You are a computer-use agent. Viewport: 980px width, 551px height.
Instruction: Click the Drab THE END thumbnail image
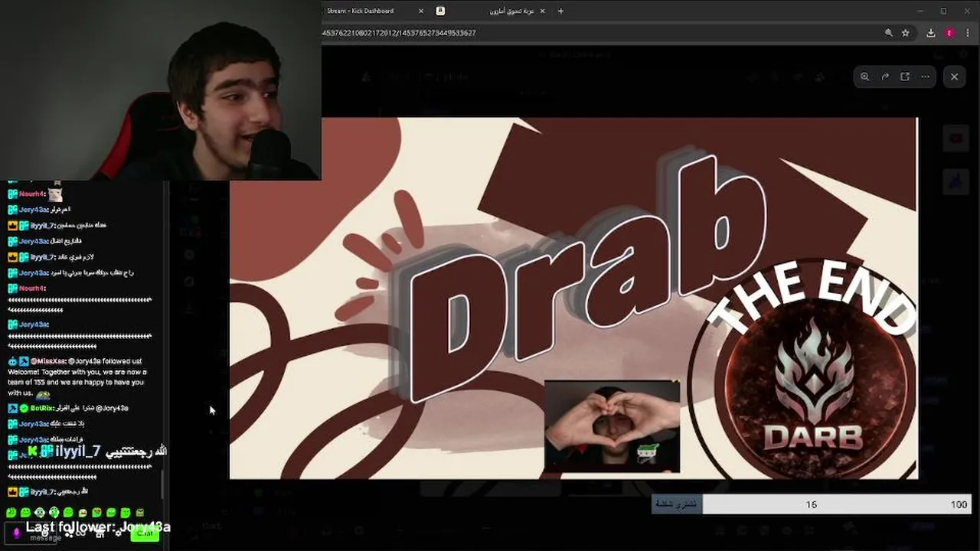coord(573,298)
